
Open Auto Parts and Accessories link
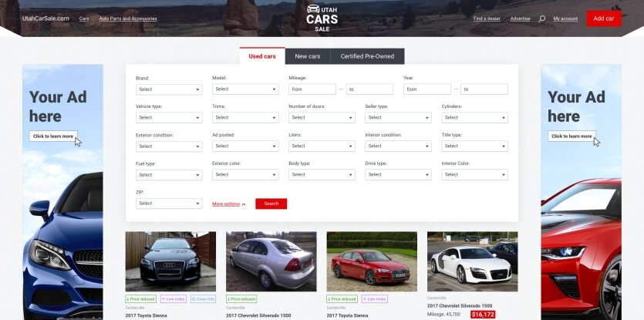tap(128, 19)
